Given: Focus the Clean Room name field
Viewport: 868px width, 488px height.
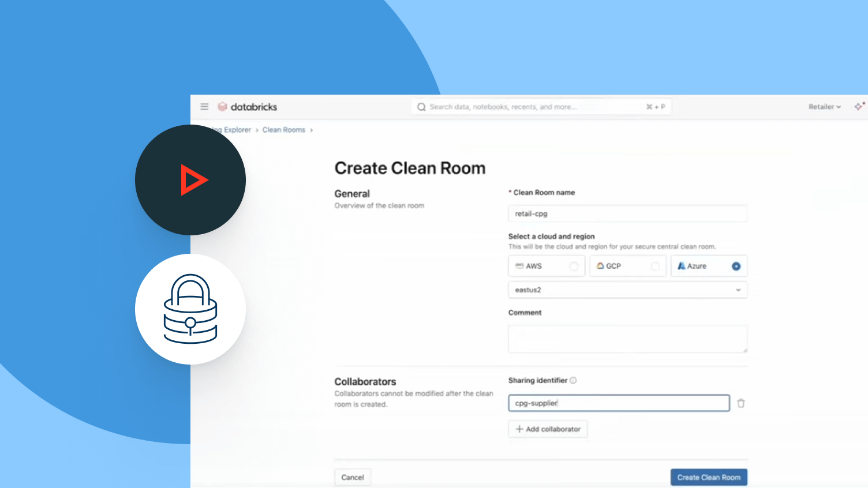Looking at the screenshot, I should point(628,213).
